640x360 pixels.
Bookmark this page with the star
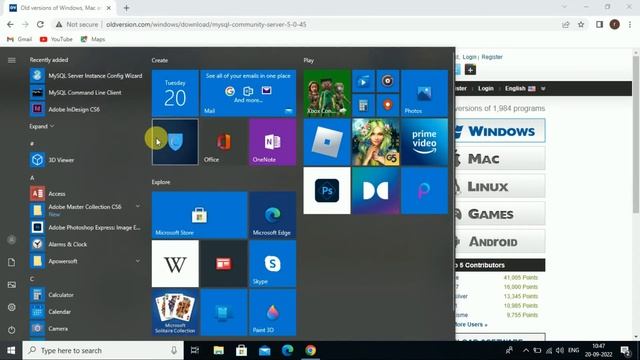click(x=581, y=24)
